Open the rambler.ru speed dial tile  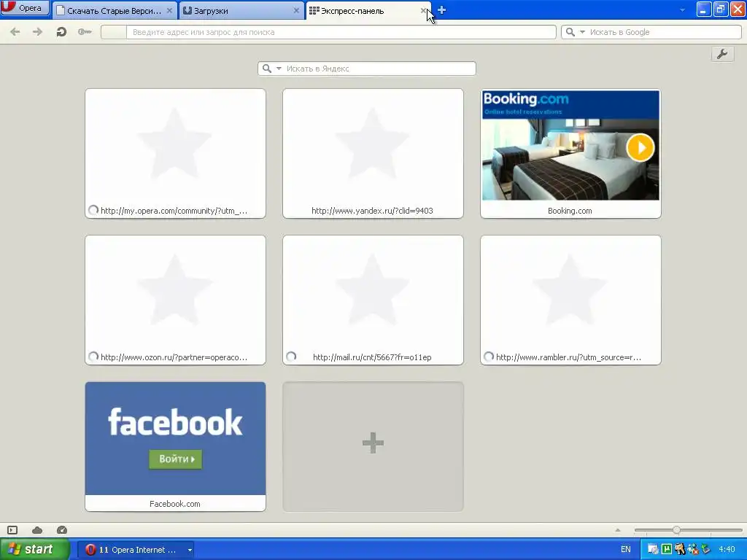570,300
